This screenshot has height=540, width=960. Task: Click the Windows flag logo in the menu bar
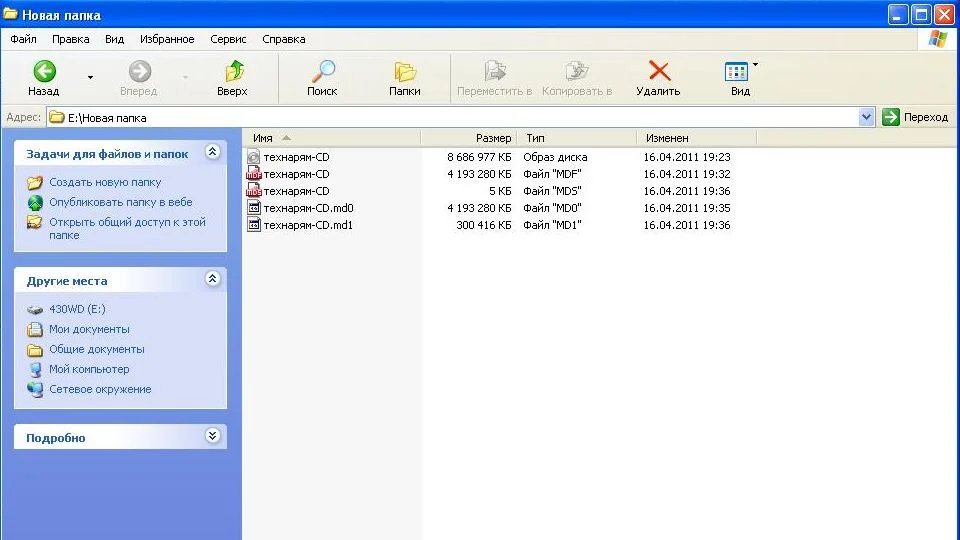tap(937, 39)
